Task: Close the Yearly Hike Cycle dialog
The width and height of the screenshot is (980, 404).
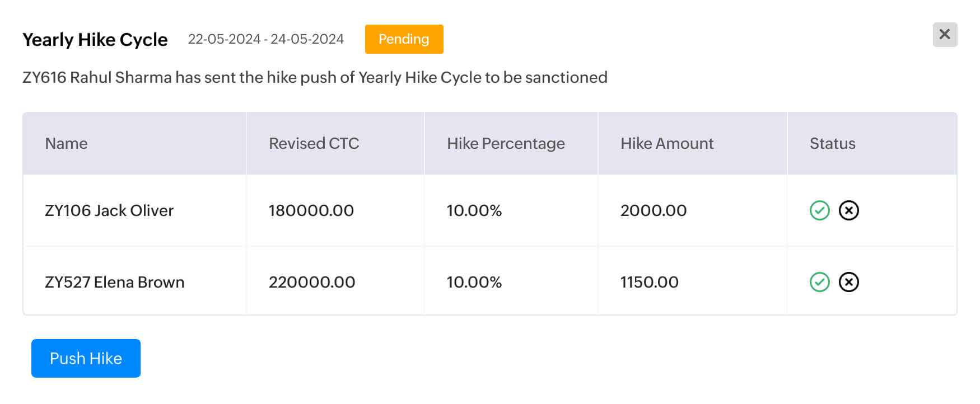Action: (x=945, y=35)
